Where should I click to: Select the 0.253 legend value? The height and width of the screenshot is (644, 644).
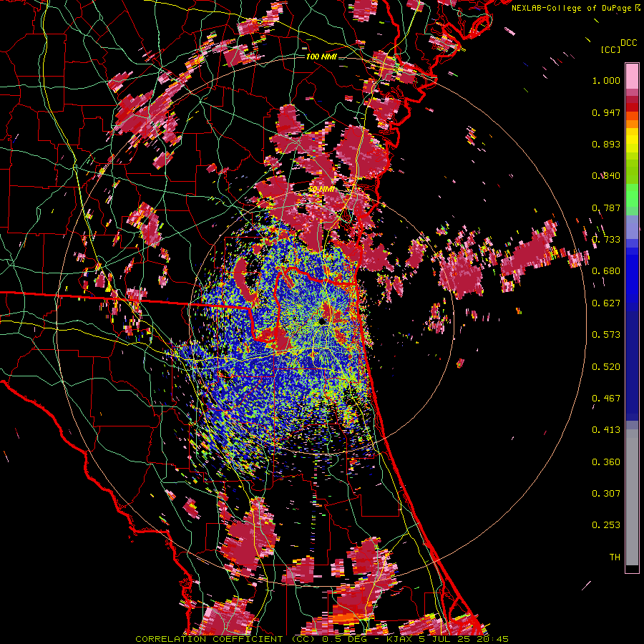606,525
